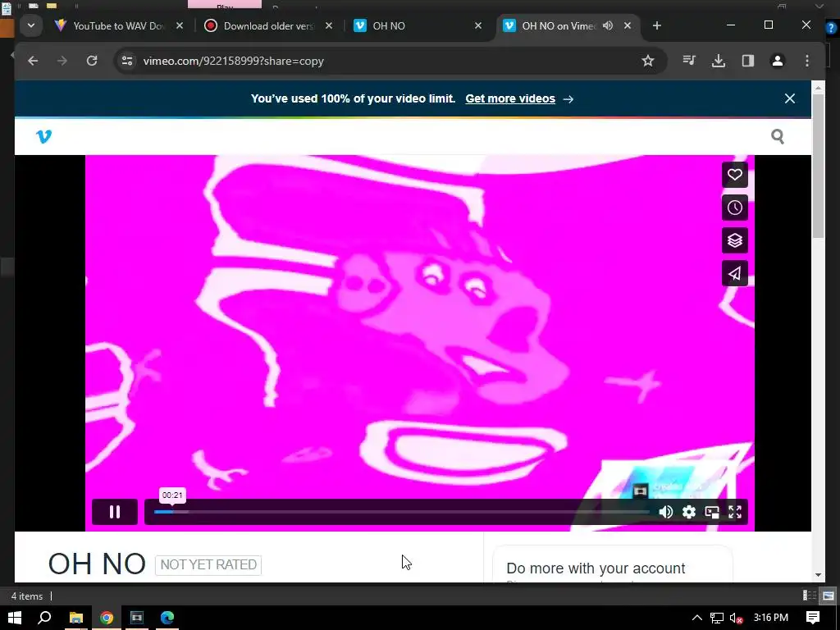The width and height of the screenshot is (840, 630).
Task: Click the 3:16 PM taskbar clock
Action: coord(770,618)
